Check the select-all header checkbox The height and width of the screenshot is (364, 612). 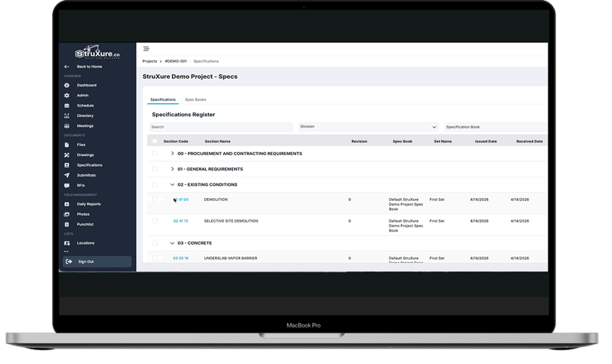155,141
